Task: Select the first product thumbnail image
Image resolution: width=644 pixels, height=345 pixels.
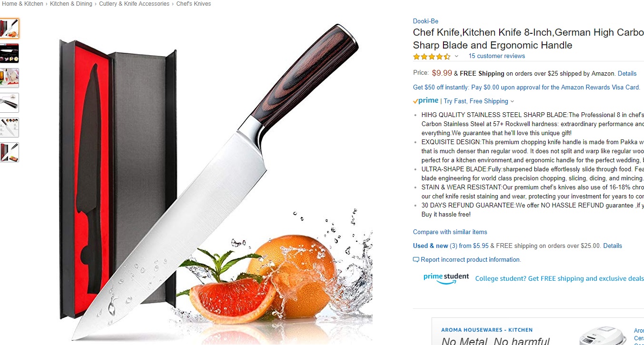Action: 9,29
